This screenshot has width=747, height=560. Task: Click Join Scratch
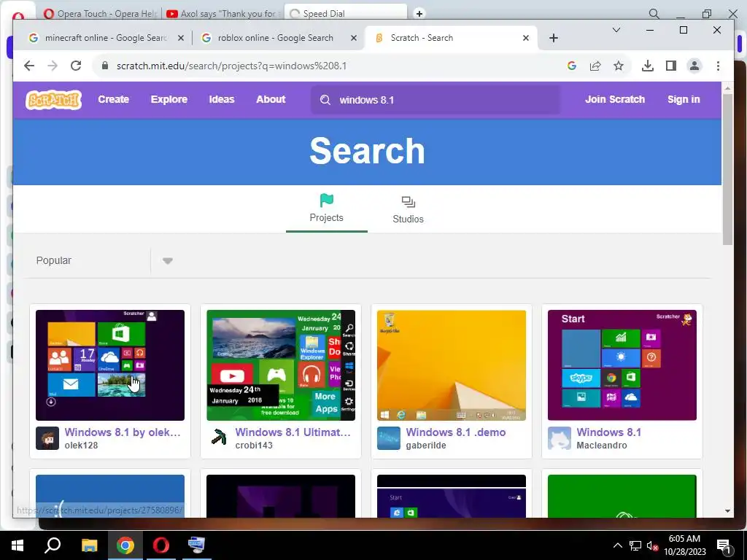(614, 99)
